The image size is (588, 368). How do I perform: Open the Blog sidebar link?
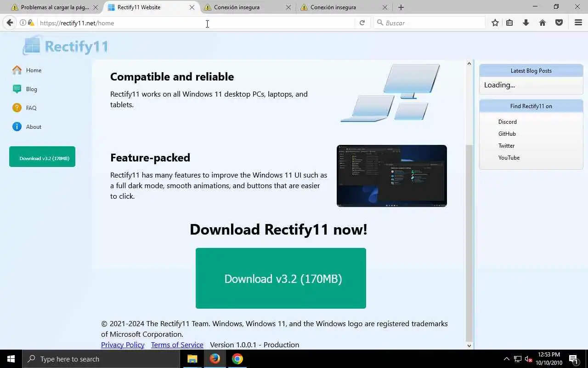[31, 89]
